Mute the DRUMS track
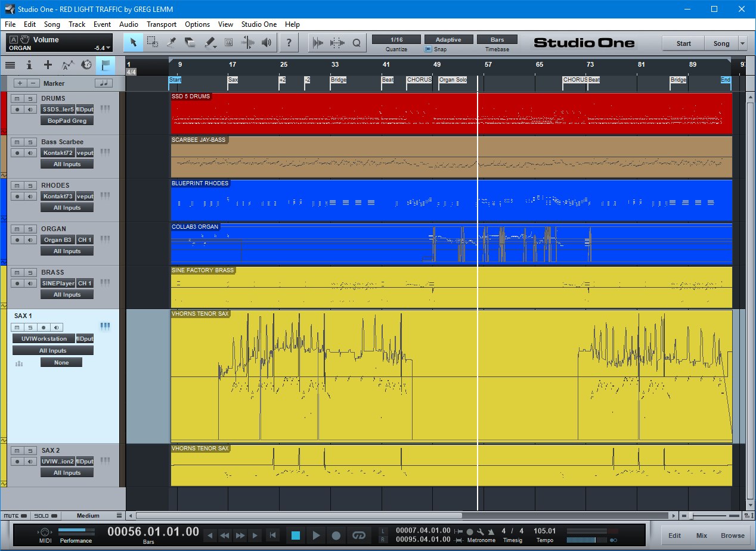 pos(17,98)
